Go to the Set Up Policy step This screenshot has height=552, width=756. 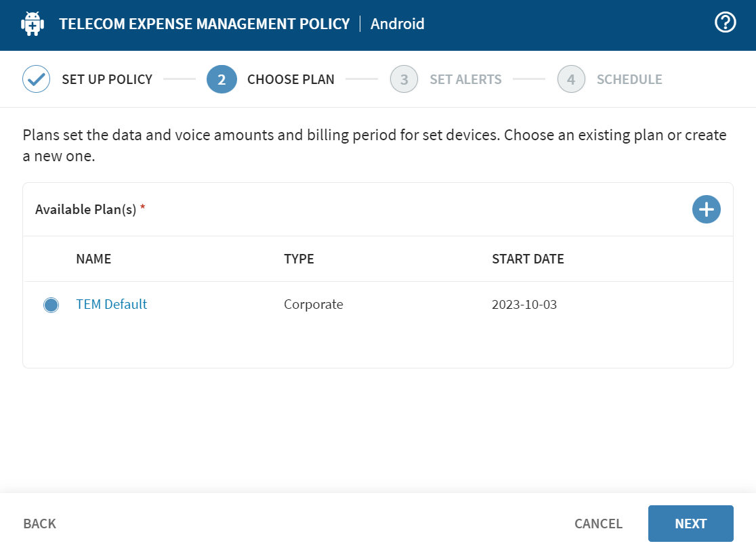[x=107, y=79]
